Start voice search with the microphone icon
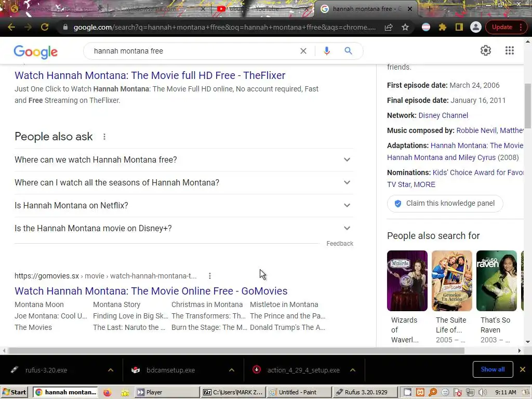 tap(326, 51)
